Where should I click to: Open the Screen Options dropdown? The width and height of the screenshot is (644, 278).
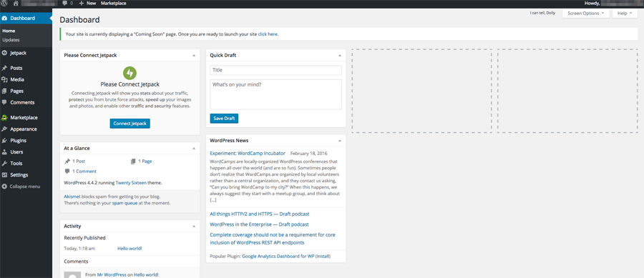pos(585,13)
